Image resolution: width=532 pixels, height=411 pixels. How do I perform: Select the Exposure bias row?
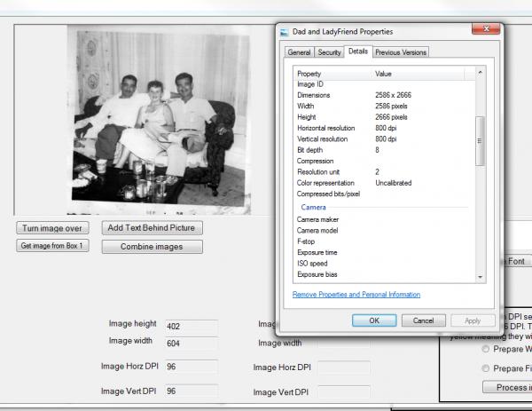click(x=384, y=274)
